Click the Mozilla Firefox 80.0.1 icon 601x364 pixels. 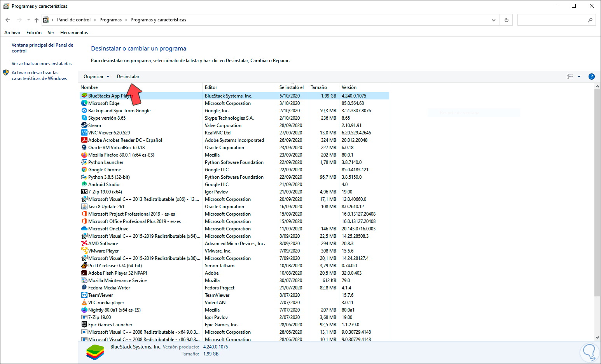coord(84,155)
